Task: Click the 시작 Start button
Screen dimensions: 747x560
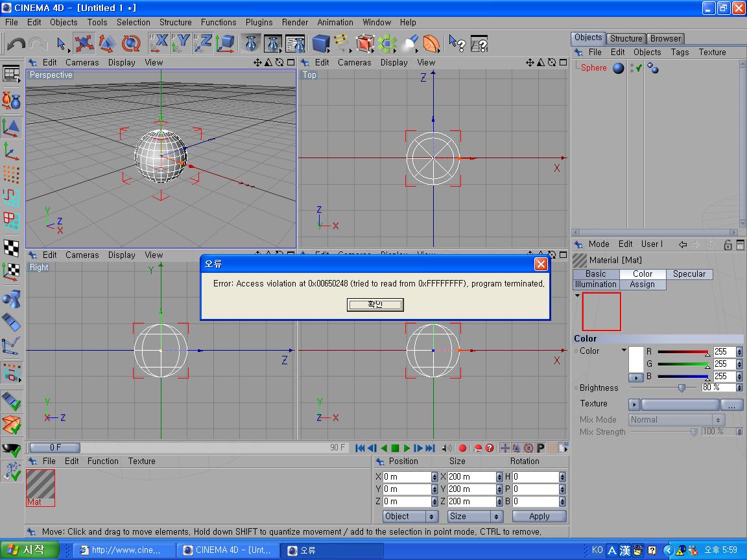Action: 29,550
